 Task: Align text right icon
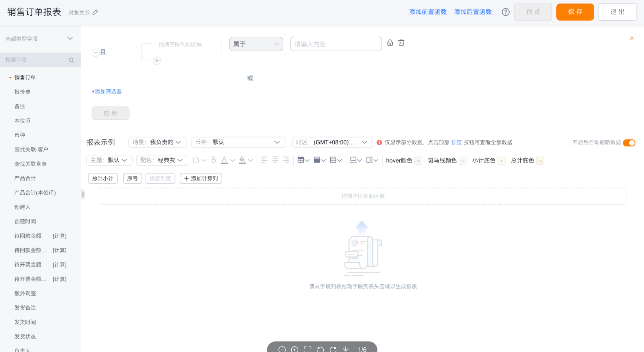pos(286,160)
